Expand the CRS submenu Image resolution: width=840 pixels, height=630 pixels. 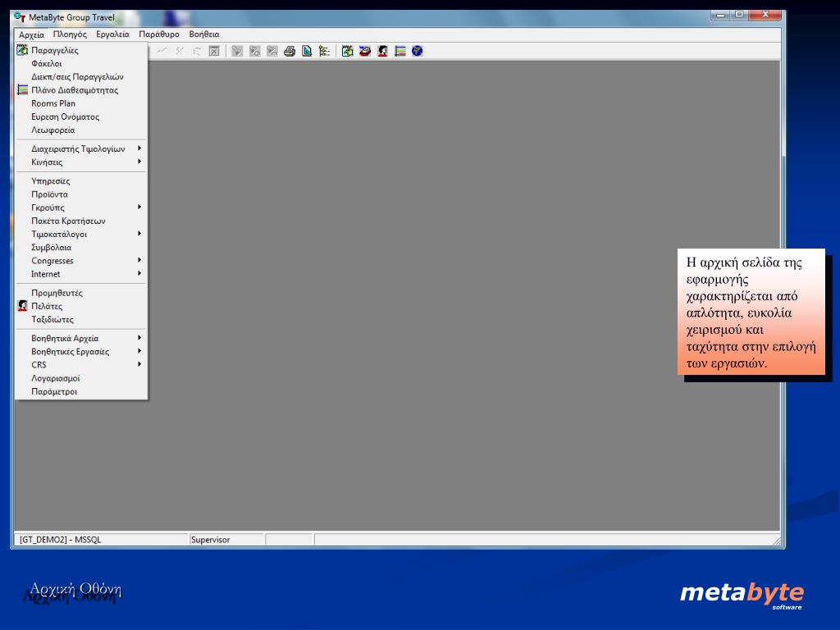pyautogui.click(x=81, y=365)
